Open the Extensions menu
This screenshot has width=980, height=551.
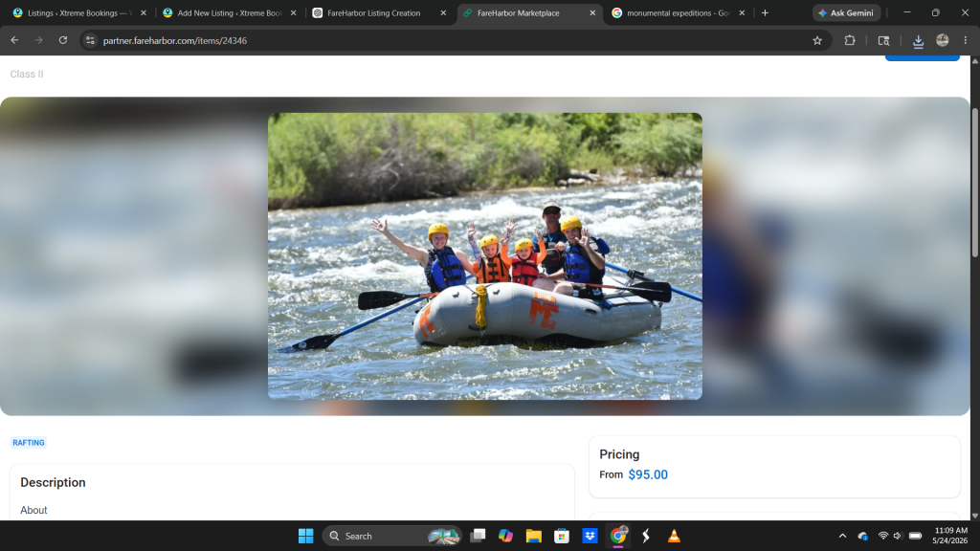(x=850, y=40)
